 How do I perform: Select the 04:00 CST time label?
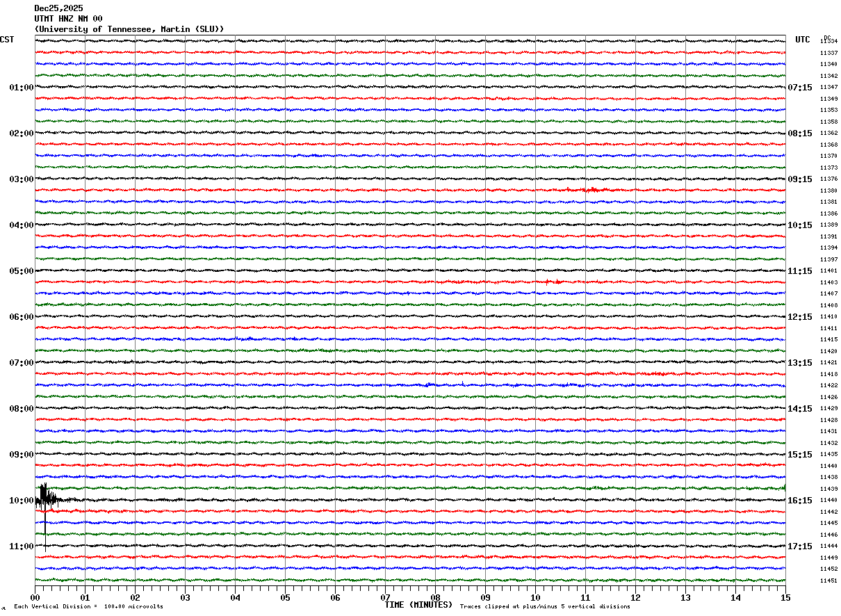tap(22, 225)
